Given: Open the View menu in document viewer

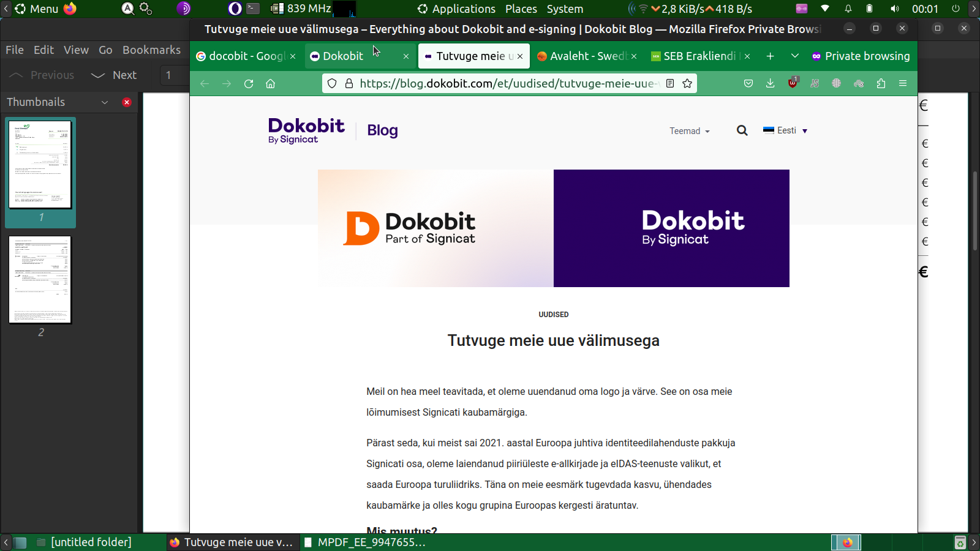Looking at the screenshot, I should [x=76, y=50].
